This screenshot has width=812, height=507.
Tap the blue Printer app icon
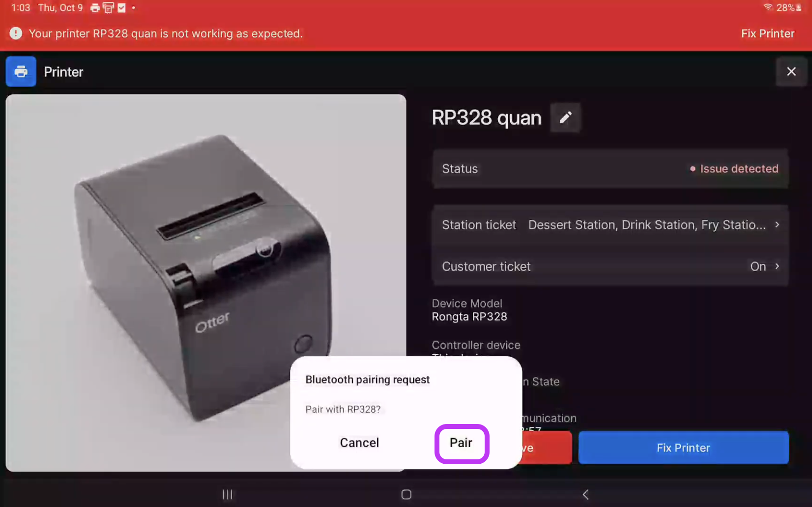[21, 72]
